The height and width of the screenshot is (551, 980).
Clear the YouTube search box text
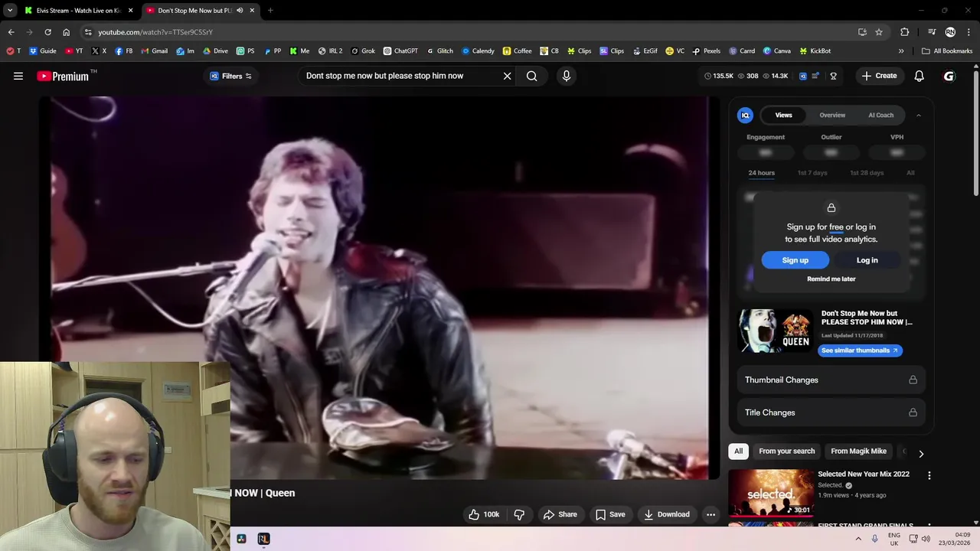[507, 76]
